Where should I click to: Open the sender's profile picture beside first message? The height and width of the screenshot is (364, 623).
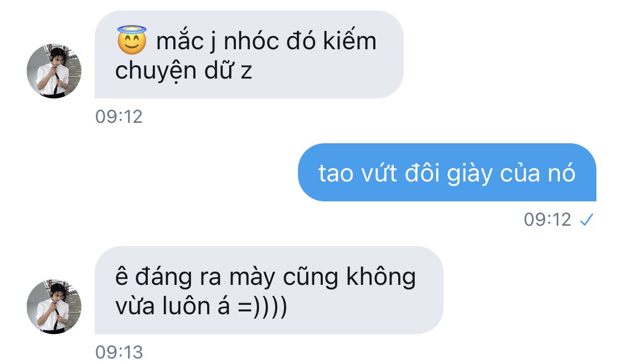(x=54, y=71)
